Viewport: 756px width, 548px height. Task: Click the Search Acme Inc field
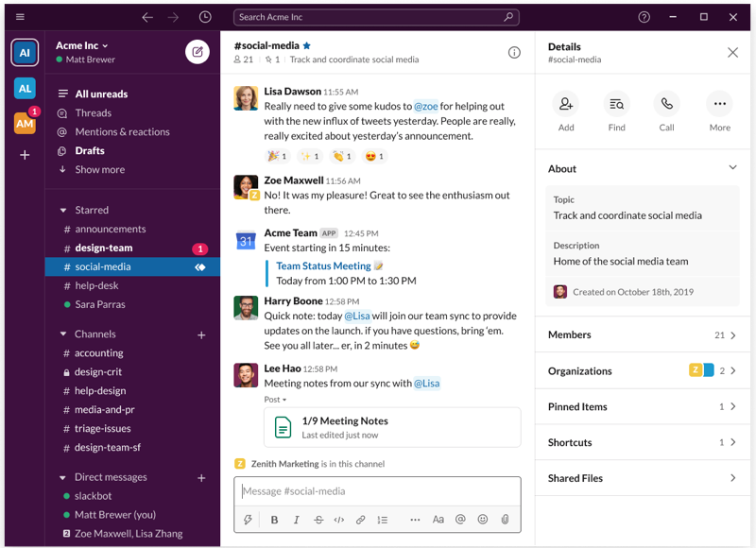click(x=376, y=17)
